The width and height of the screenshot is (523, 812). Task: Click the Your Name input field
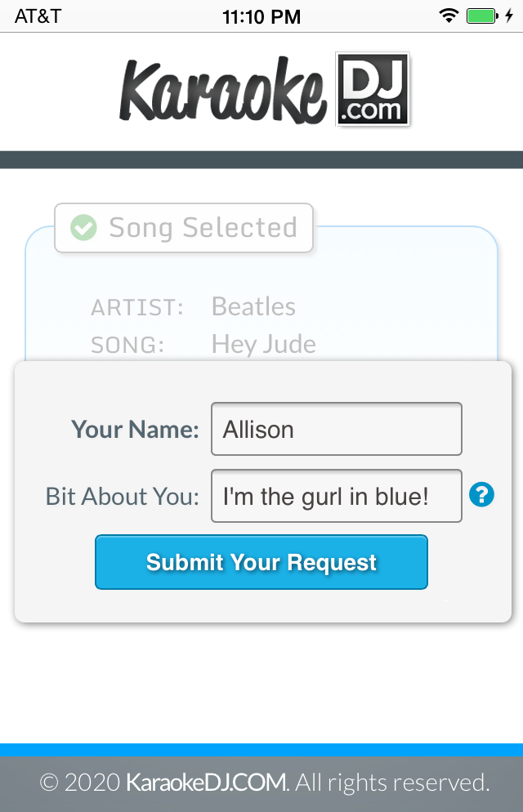click(x=337, y=429)
